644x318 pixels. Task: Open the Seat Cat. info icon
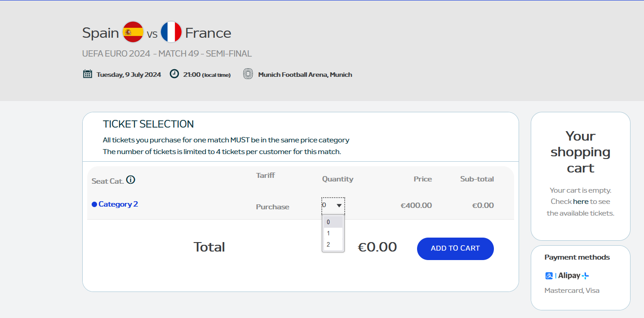[x=131, y=180]
